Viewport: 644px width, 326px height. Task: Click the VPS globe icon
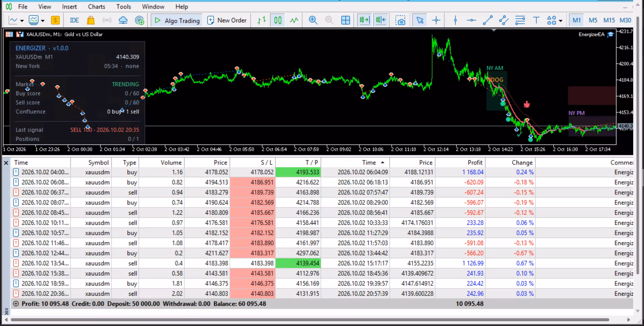[139, 20]
